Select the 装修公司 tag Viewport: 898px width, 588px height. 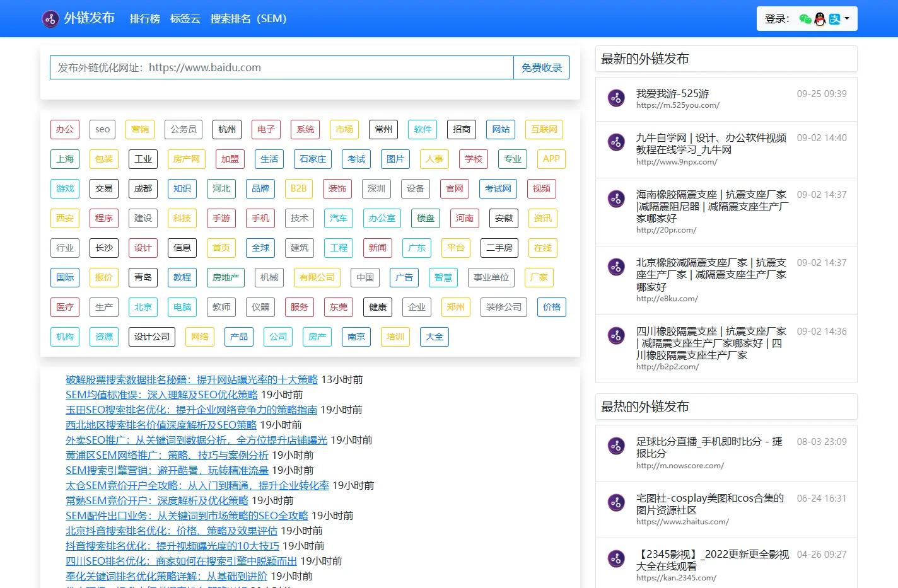tap(504, 307)
